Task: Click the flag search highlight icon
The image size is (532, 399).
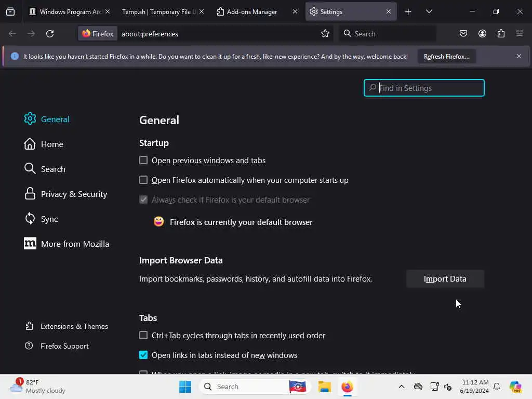Action: tap(298, 387)
